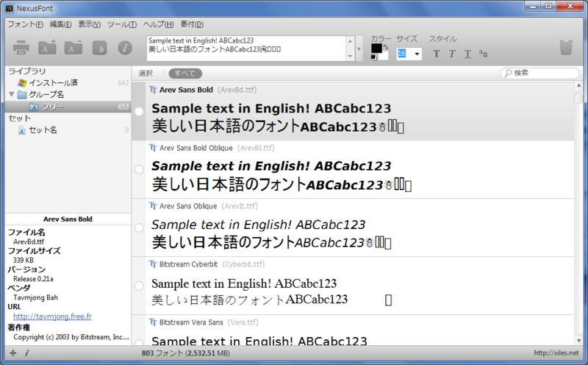The width and height of the screenshot is (588, 365).
Task: Open the フォント(F) menu
Action: (x=26, y=24)
